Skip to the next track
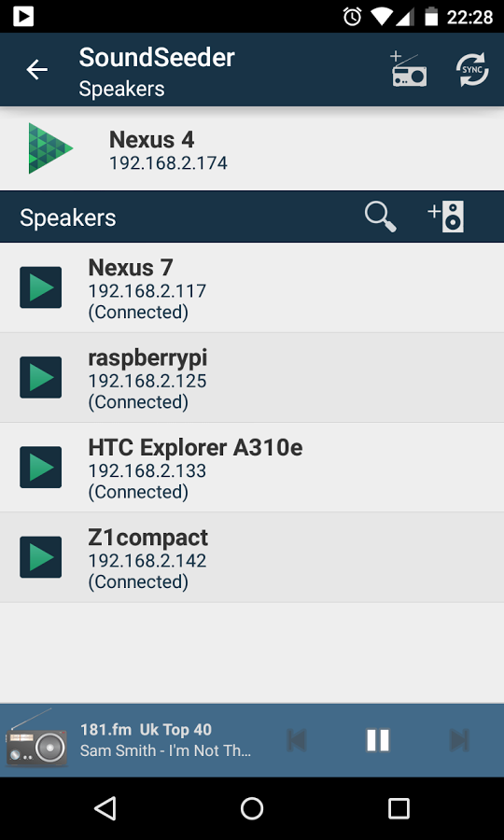This screenshot has height=840, width=504. coord(459,740)
